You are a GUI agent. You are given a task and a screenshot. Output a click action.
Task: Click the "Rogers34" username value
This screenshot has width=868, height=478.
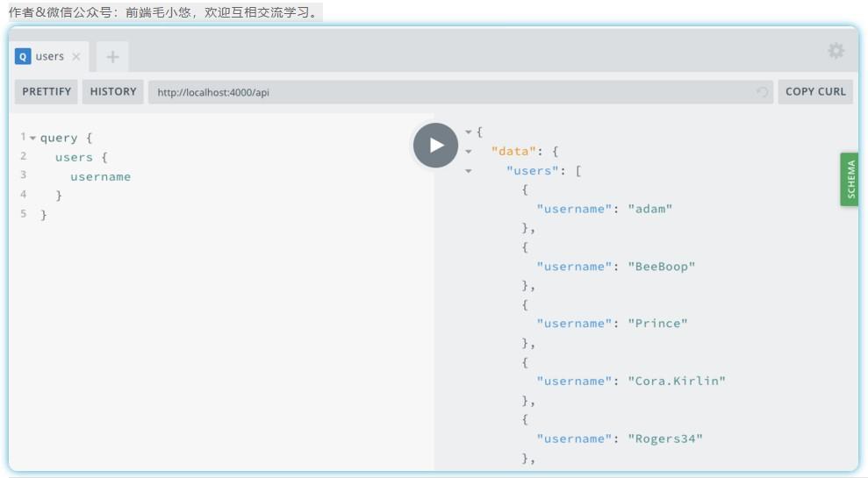pos(665,439)
